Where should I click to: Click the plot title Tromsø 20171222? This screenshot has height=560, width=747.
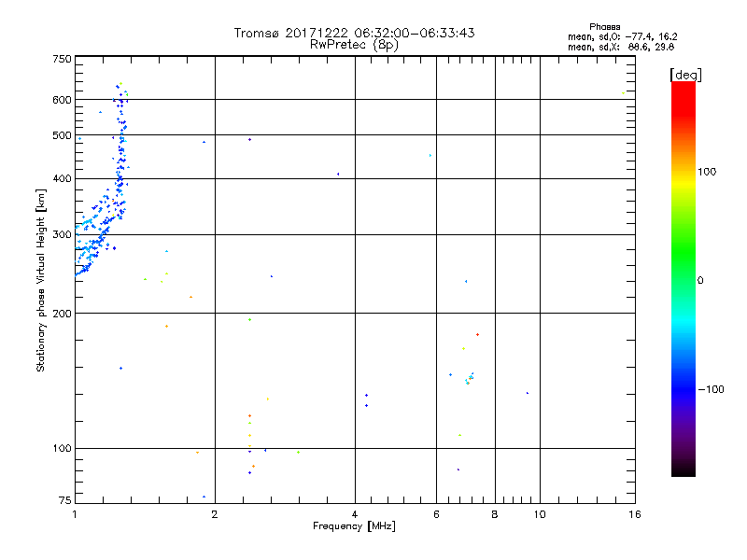pyautogui.click(x=354, y=33)
